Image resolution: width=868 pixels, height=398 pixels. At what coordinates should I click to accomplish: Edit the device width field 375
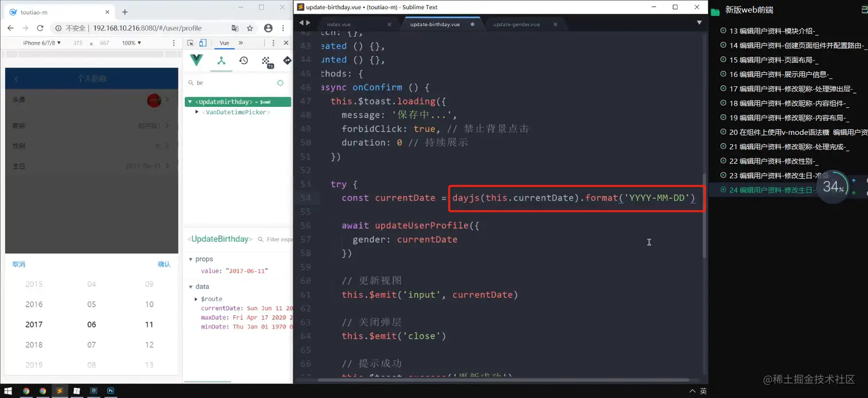click(77, 43)
